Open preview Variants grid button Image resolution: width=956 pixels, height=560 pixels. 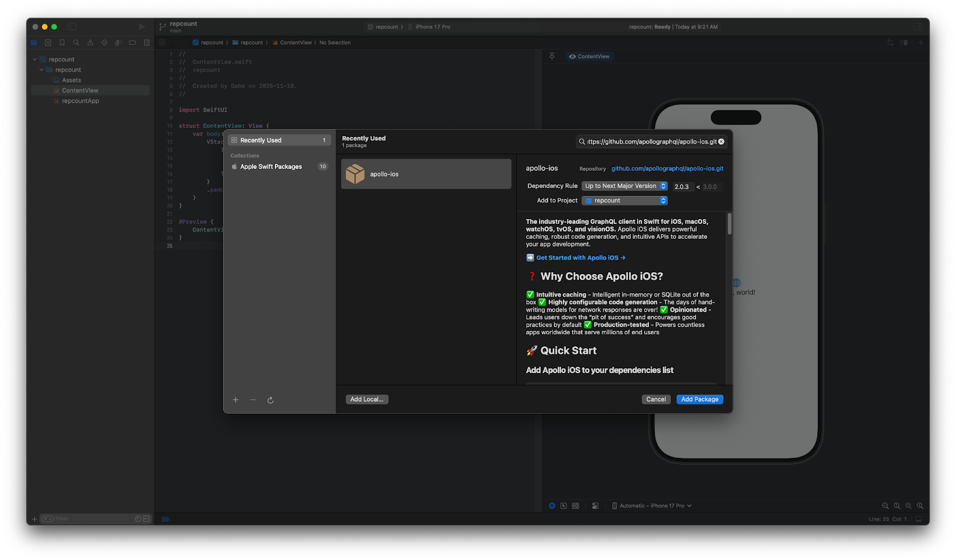click(575, 506)
